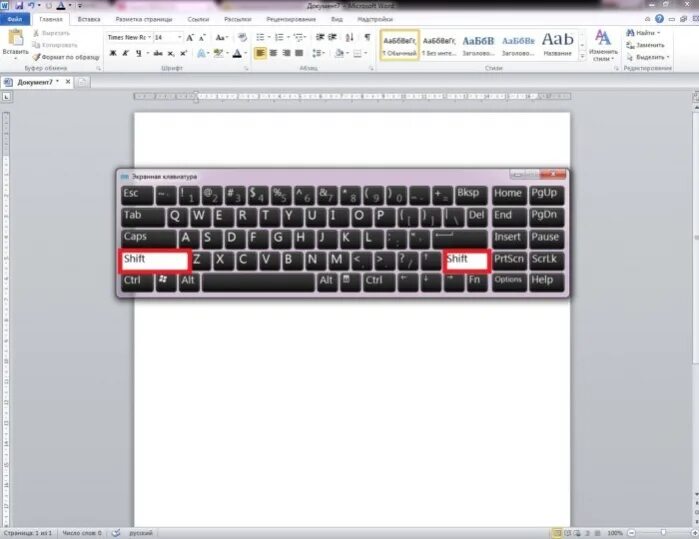
Task: Apply text highlight color
Action: coord(218,53)
